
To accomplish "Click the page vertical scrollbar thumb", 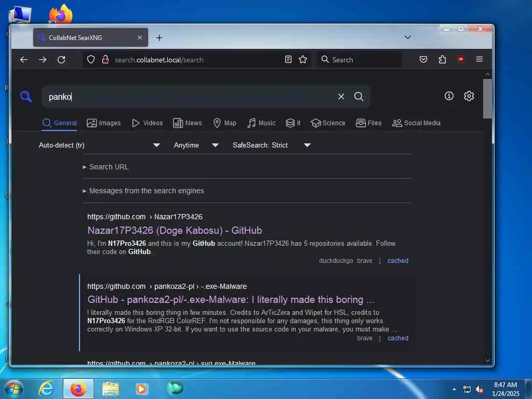I will 487,98.
